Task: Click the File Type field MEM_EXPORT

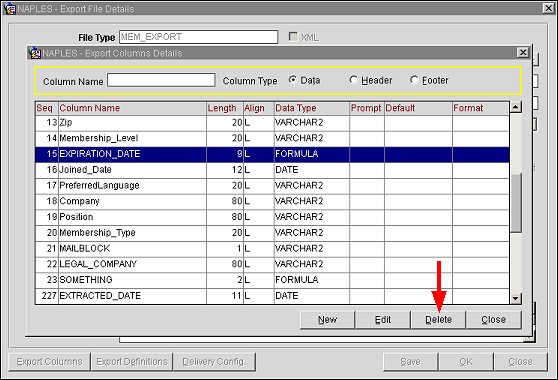Action: click(198, 37)
